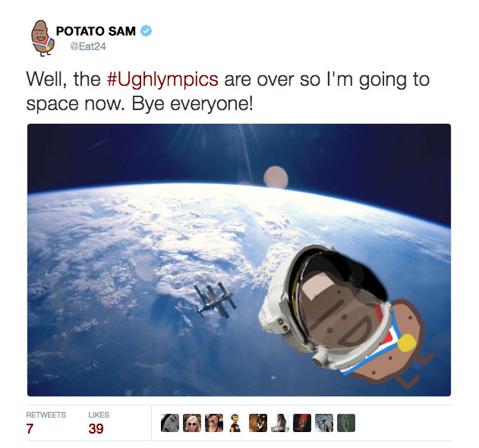479x448 pixels.
Task: Enlarge the space potato tweet image
Action: click(x=239, y=260)
